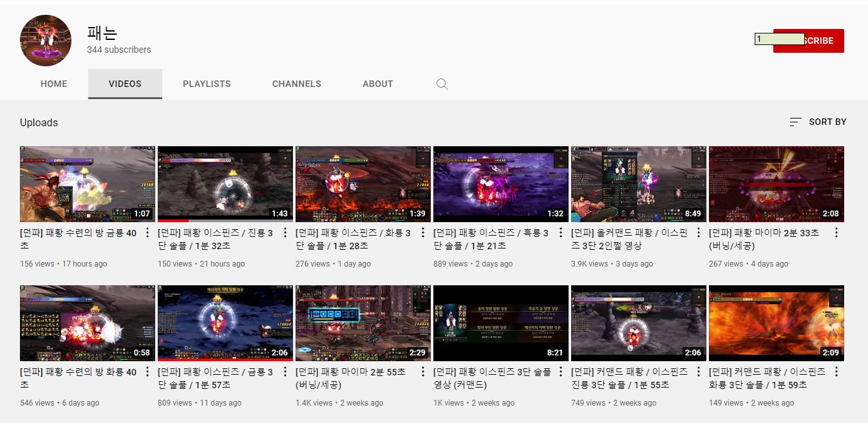
Task: Open options menu for 커맨드 패황 화룡 1분 59초 video
Action: click(x=836, y=372)
